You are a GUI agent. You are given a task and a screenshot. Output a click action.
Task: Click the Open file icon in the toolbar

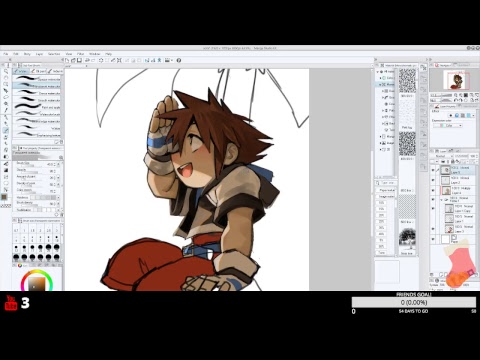coord(73,60)
